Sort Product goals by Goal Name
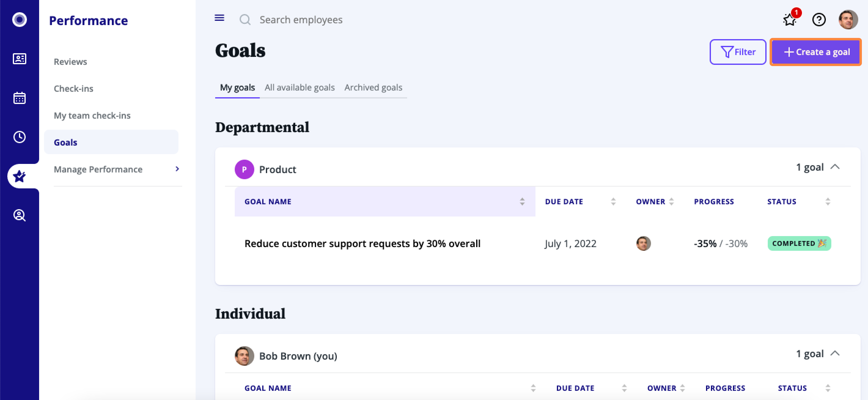Screen dimensions: 868x400 pos(522,201)
